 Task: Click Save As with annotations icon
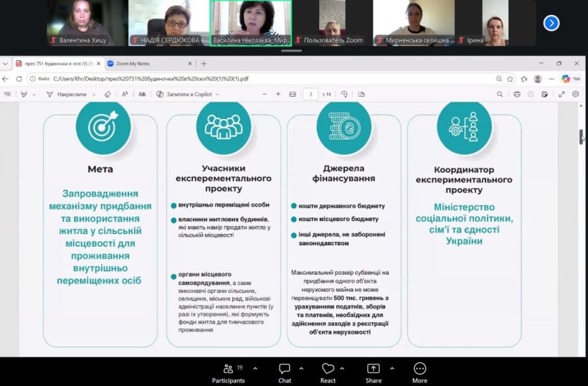pyautogui.click(x=544, y=95)
